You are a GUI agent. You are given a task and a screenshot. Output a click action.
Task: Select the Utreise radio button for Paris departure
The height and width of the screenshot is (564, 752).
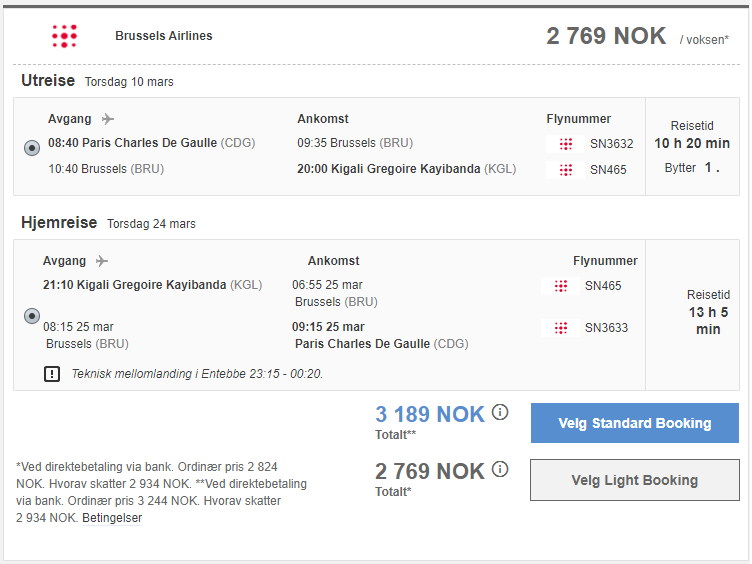32,148
